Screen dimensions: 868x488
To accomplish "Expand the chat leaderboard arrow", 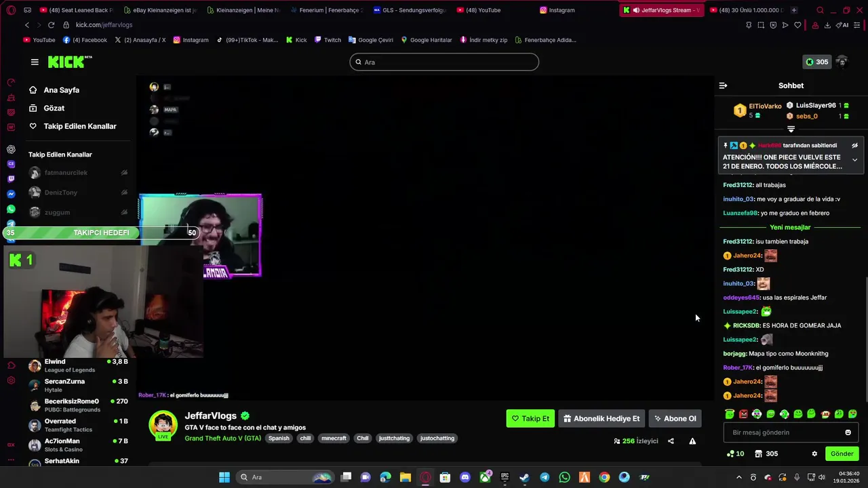I will 791,129.
